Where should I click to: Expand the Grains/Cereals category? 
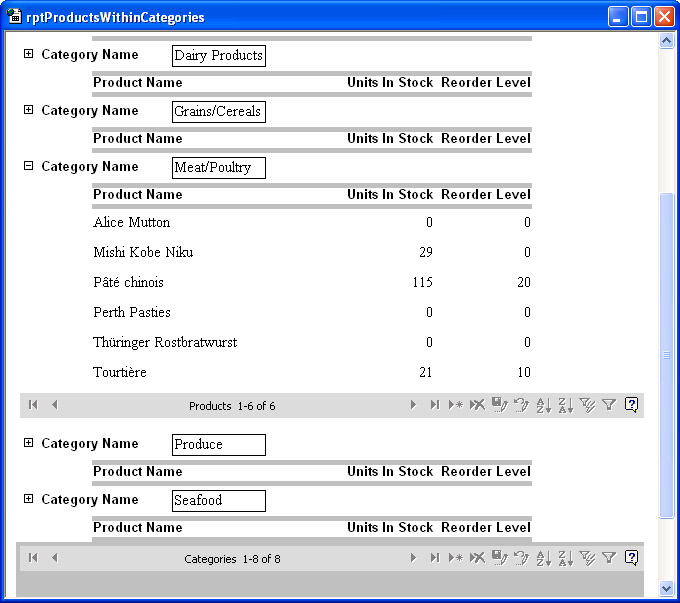(x=28, y=111)
